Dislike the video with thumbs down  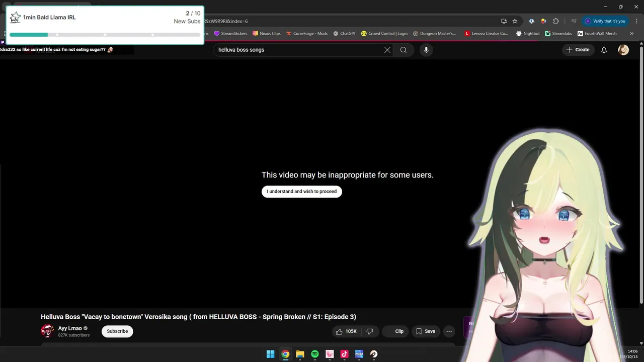(x=370, y=331)
